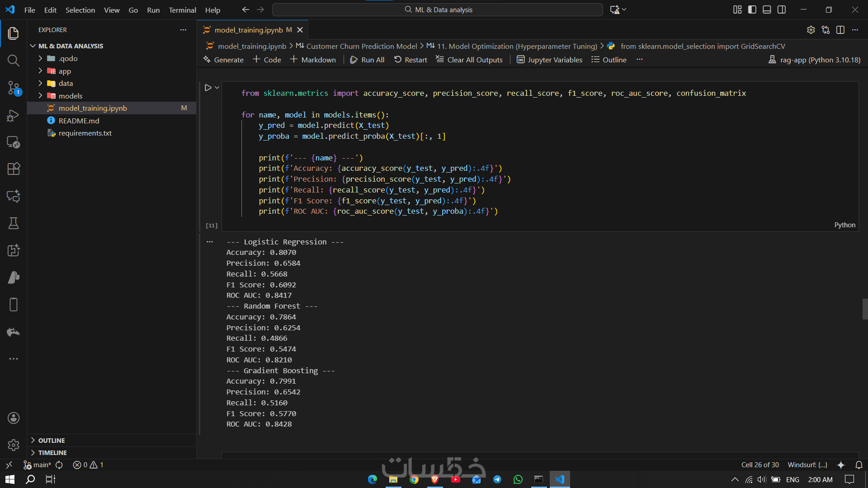Click the ML & Data analysis search box
The image size is (868, 488).
[x=438, y=9]
